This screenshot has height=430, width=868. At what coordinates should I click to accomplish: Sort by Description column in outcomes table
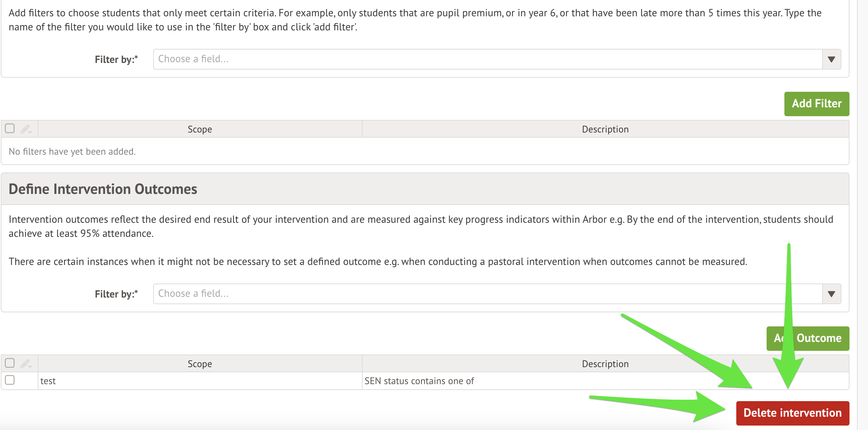tap(605, 364)
